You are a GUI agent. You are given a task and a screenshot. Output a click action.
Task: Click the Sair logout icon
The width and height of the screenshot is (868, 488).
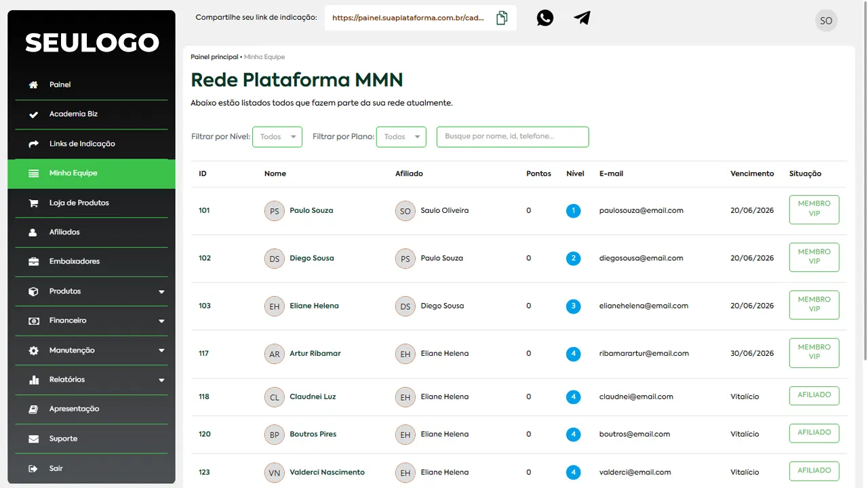click(33, 468)
